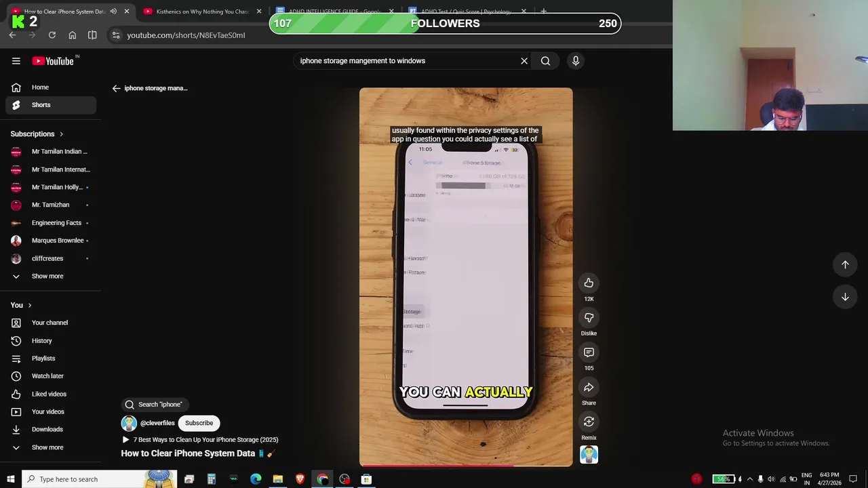This screenshot has height=488, width=868.
Task: Open Mr. Tamizhan subscription
Action: [51, 205]
